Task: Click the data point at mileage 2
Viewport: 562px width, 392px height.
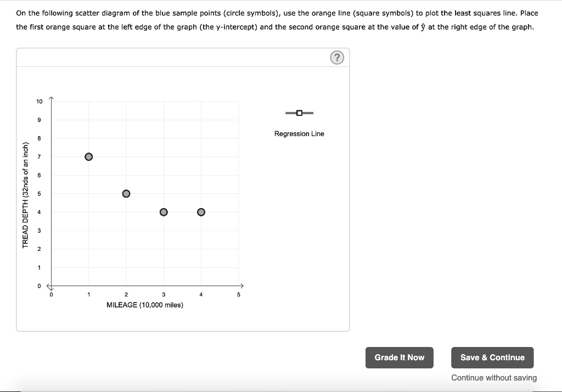Action: (x=126, y=193)
